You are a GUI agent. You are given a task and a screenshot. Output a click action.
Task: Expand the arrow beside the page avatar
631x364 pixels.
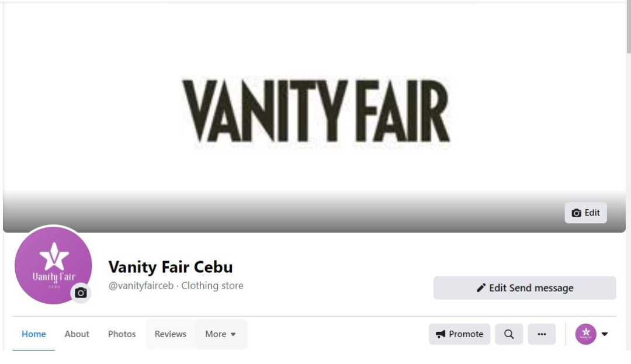click(605, 334)
